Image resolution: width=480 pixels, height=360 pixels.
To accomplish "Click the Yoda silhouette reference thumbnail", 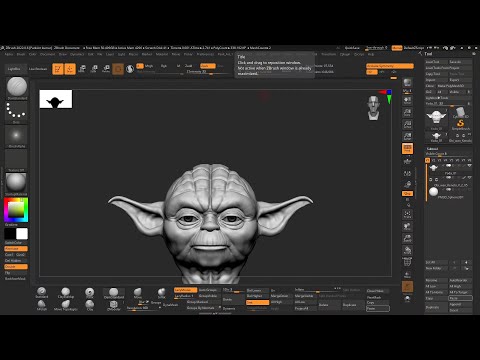I will [56, 99].
